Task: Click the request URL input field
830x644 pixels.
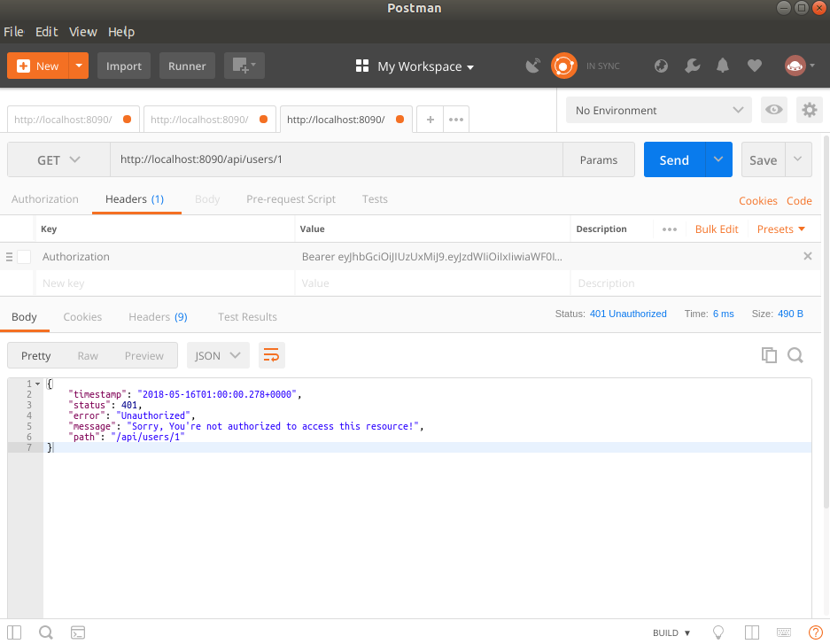Action: tap(336, 159)
